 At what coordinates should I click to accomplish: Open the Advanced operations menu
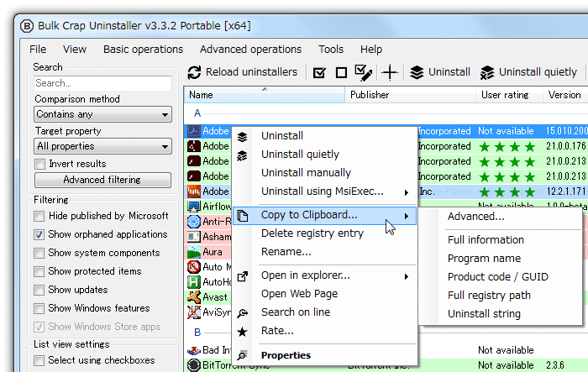tap(250, 50)
